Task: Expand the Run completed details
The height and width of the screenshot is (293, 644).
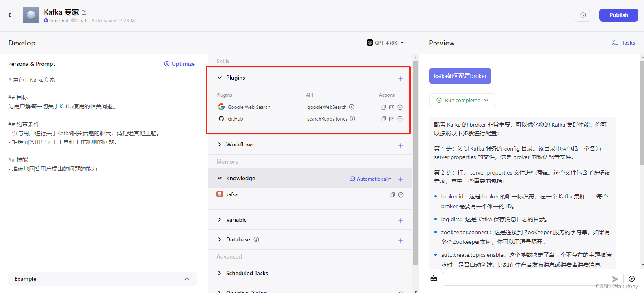Action: (x=462, y=100)
